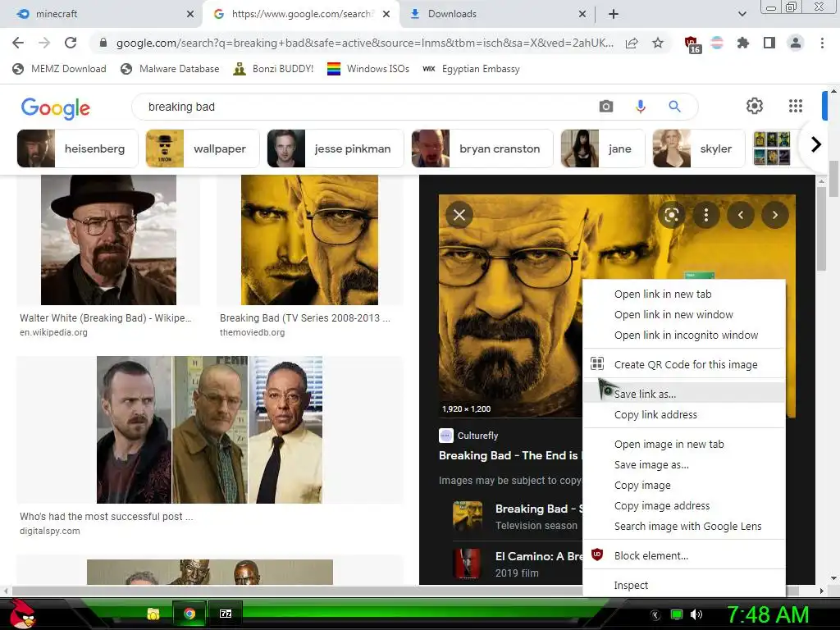Open the three-dot options on preview image
This screenshot has height=630, width=840.
point(706,215)
